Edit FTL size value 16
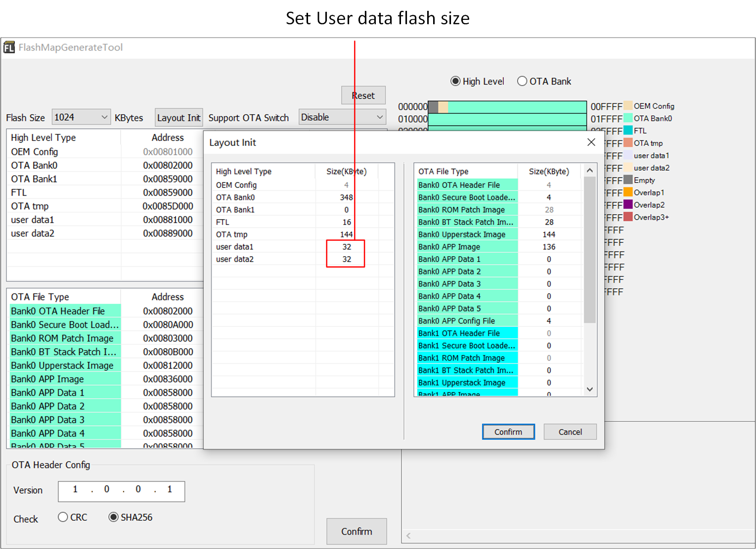 [347, 222]
